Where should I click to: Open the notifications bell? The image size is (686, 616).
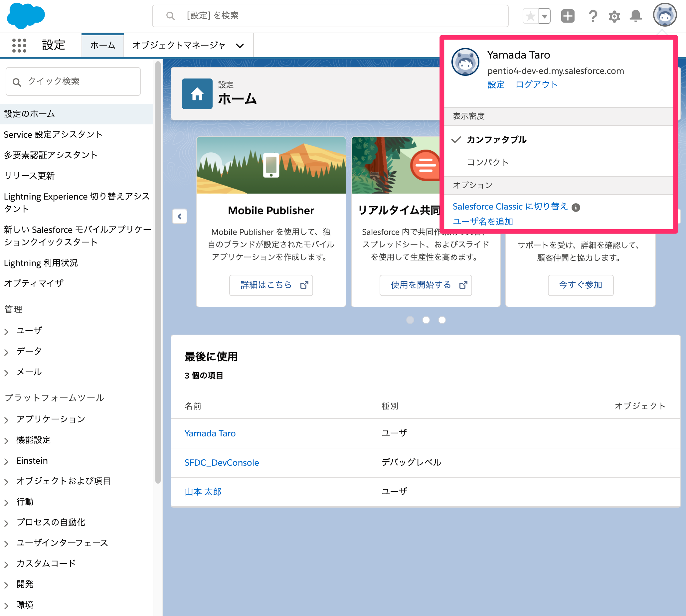click(x=635, y=16)
